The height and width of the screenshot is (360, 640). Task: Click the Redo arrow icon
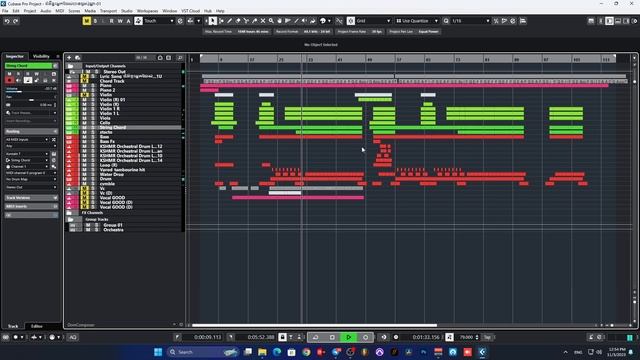pyautogui.click(x=16, y=21)
